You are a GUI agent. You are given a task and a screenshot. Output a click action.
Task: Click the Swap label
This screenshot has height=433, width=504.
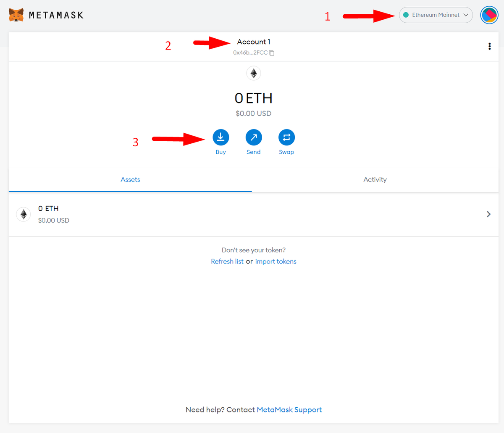(x=286, y=152)
